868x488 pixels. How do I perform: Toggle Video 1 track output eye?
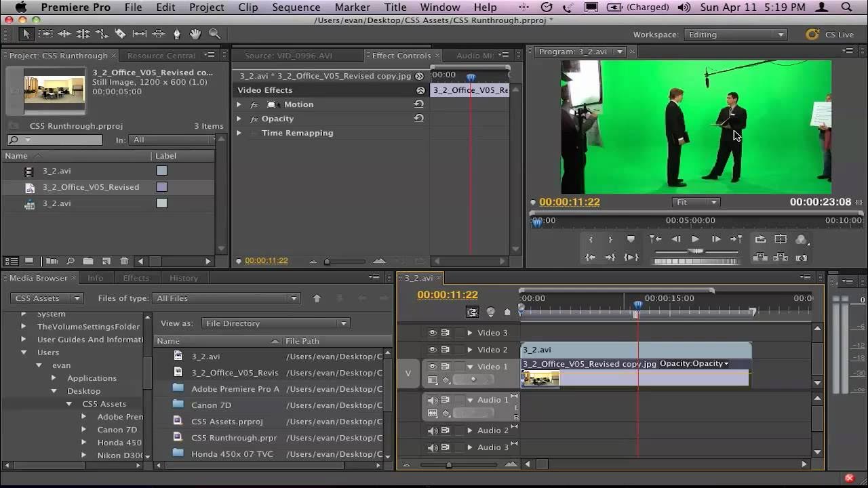point(432,367)
